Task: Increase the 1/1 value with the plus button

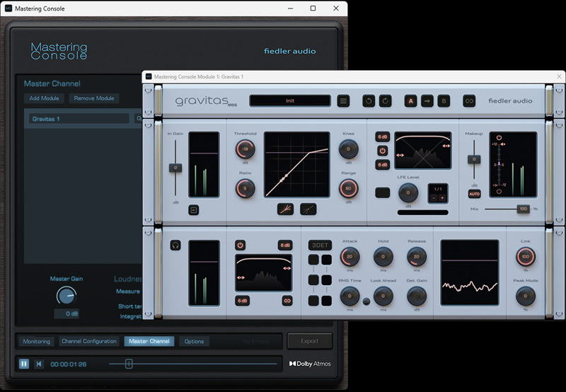Action: tap(443, 197)
